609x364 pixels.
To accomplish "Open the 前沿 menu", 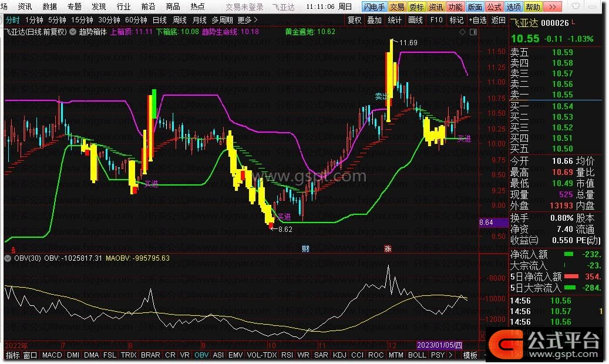I will point(148,6).
